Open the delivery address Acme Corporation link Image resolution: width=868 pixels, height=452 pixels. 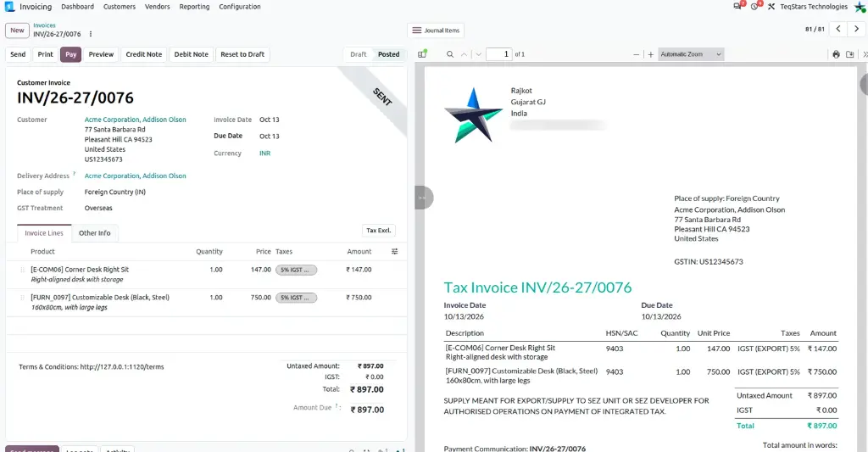(x=135, y=176)
